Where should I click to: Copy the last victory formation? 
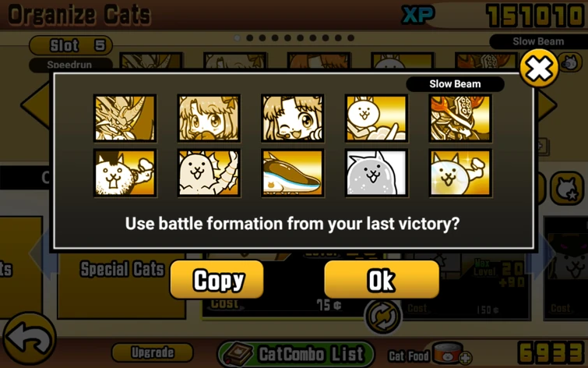point(217,280)
